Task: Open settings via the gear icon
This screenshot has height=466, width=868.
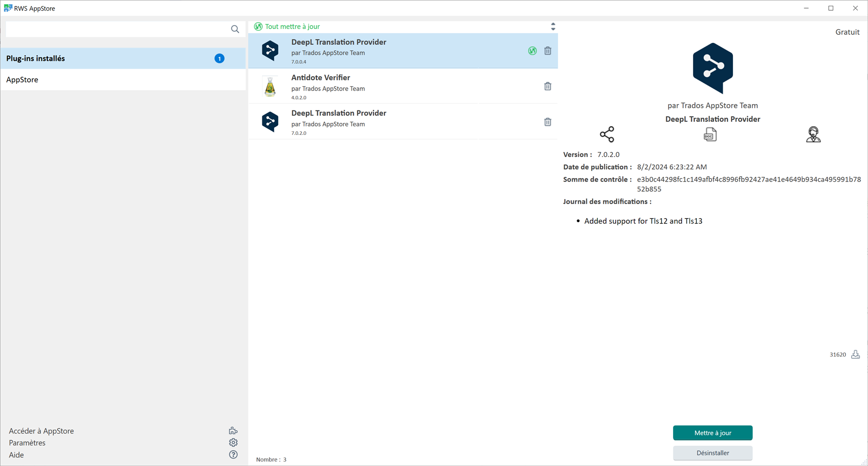Action: 233,442
